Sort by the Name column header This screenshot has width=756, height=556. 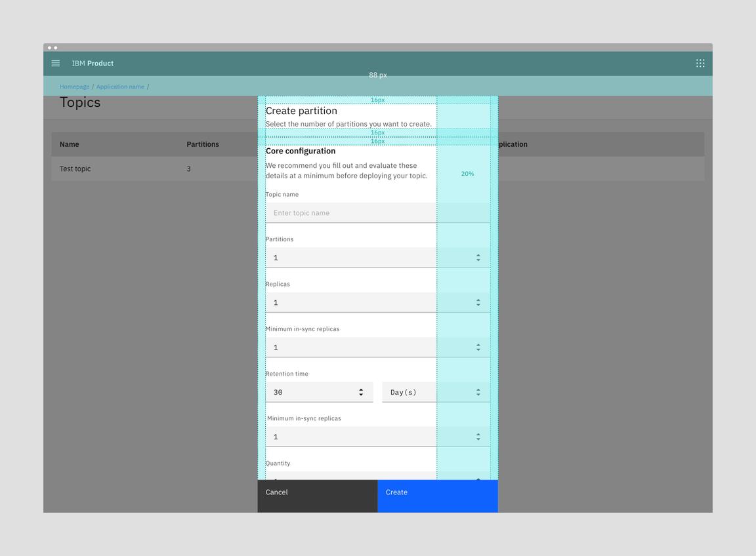(x=69, y=144)
